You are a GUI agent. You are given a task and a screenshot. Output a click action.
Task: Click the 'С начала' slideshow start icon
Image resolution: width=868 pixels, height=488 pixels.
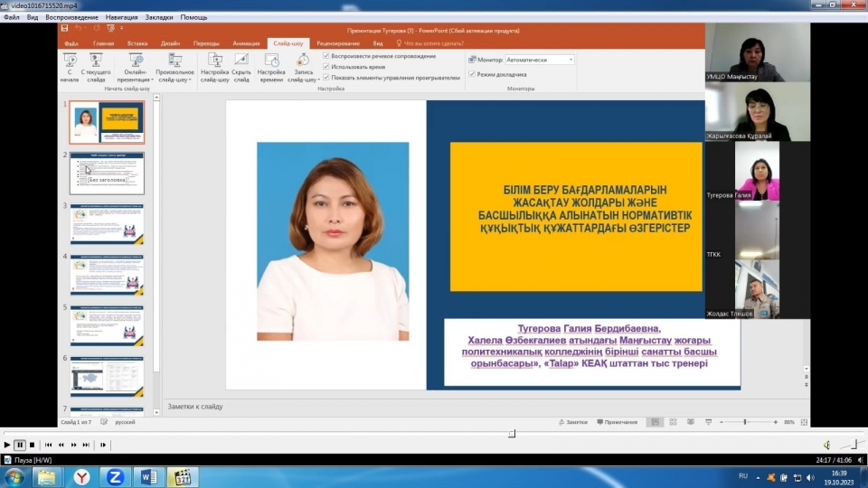coord(70,61)
